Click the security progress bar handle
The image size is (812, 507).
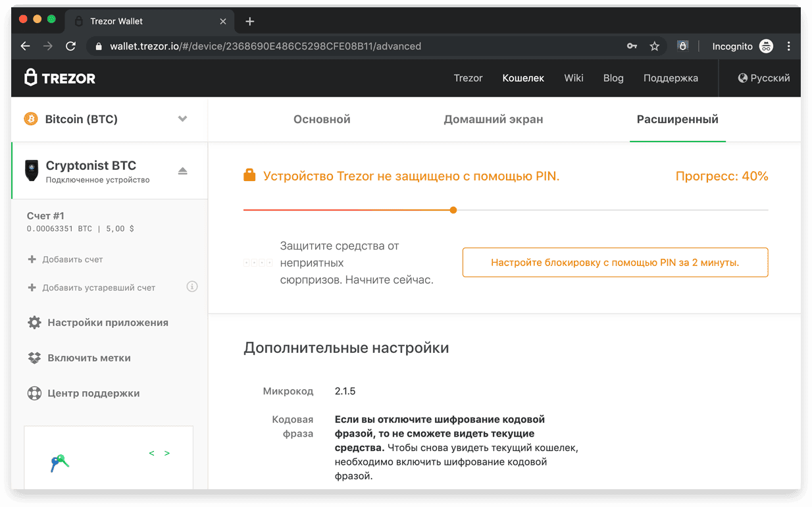tap(453, 210)
